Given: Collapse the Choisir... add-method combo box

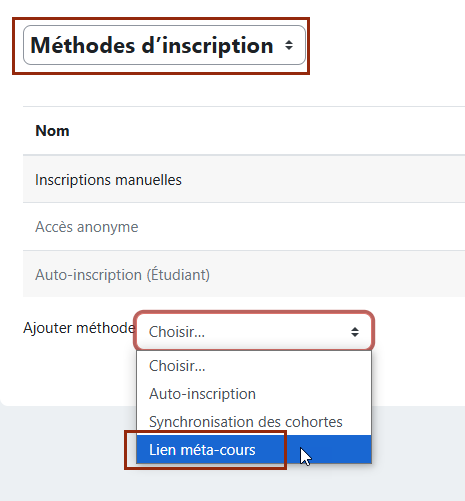Looking at the screenshot, I should click(x=254, y=332).
